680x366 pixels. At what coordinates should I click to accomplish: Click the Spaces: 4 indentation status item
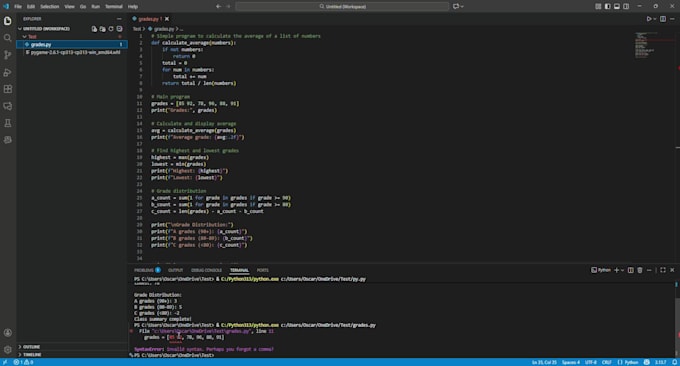570,362
